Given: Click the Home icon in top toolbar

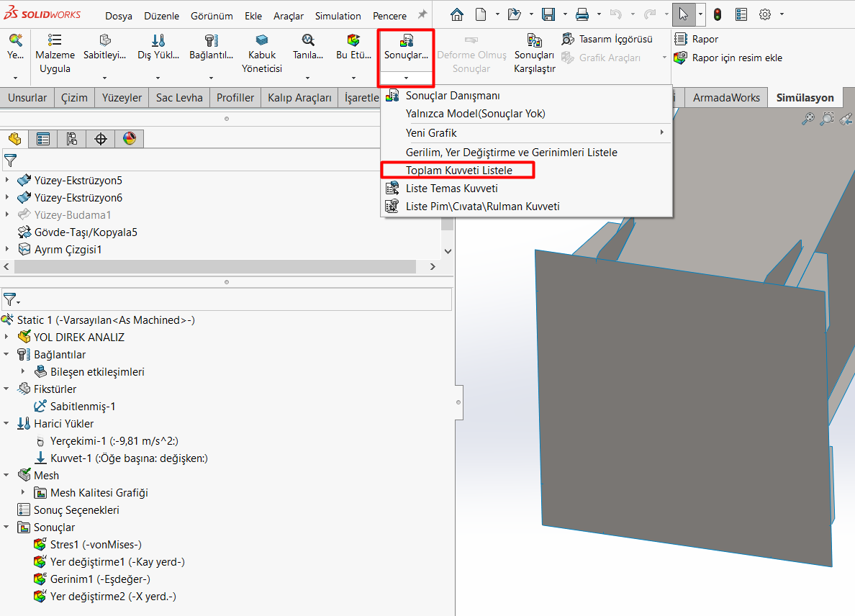Looking at the screenshot, I should point(457,14).
